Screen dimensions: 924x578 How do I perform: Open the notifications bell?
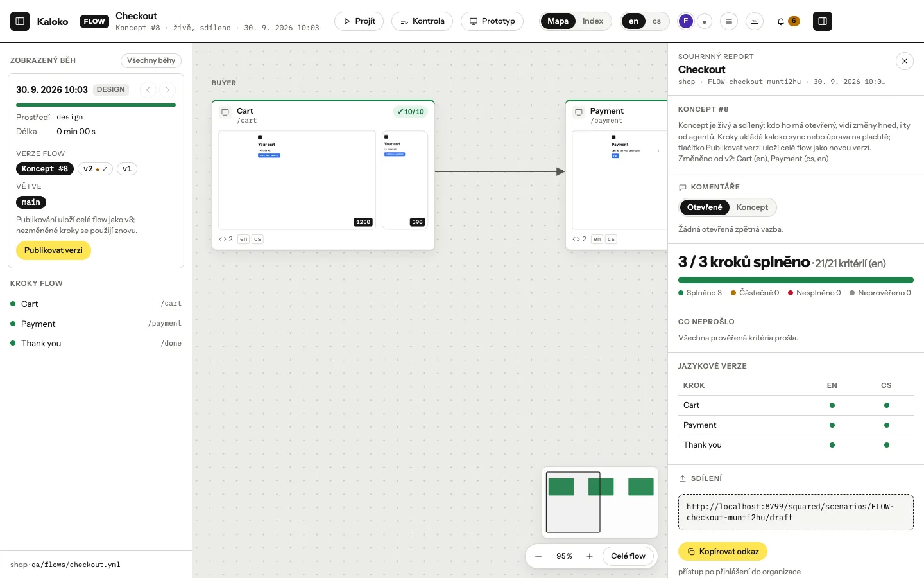[781, 21]
